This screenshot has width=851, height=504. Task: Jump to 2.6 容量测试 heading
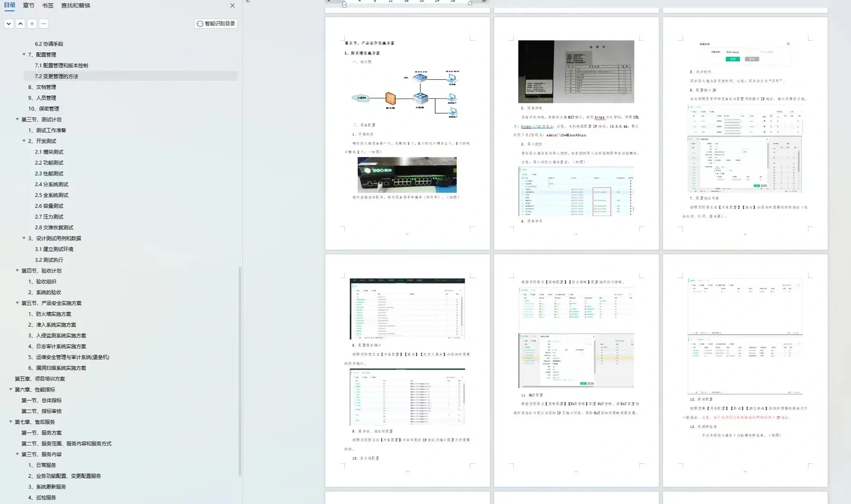49,206
